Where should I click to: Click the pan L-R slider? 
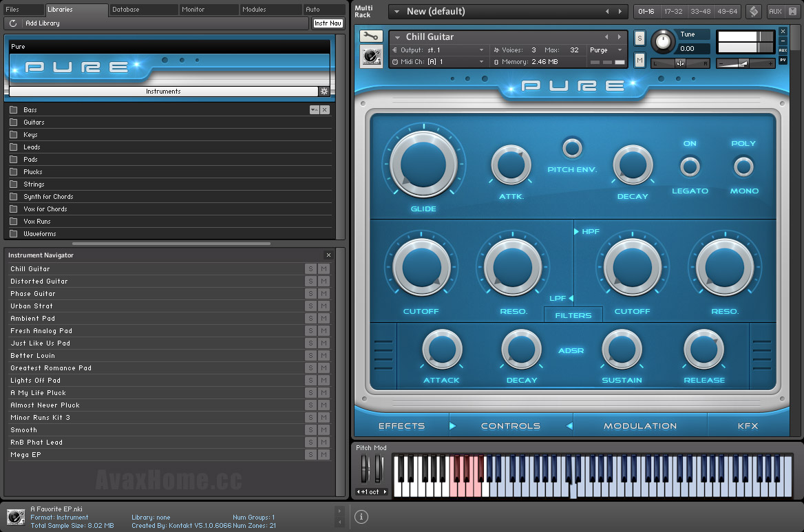680,63
